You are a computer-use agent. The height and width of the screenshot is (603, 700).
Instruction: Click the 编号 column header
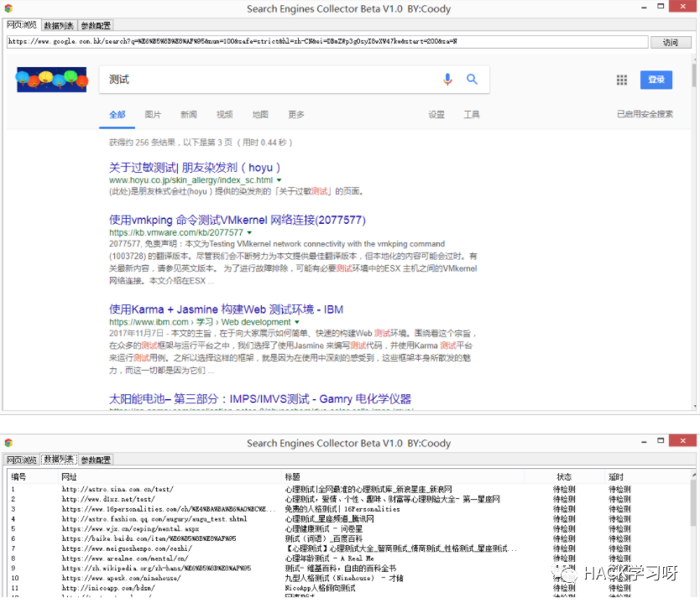tap(18, 477)
